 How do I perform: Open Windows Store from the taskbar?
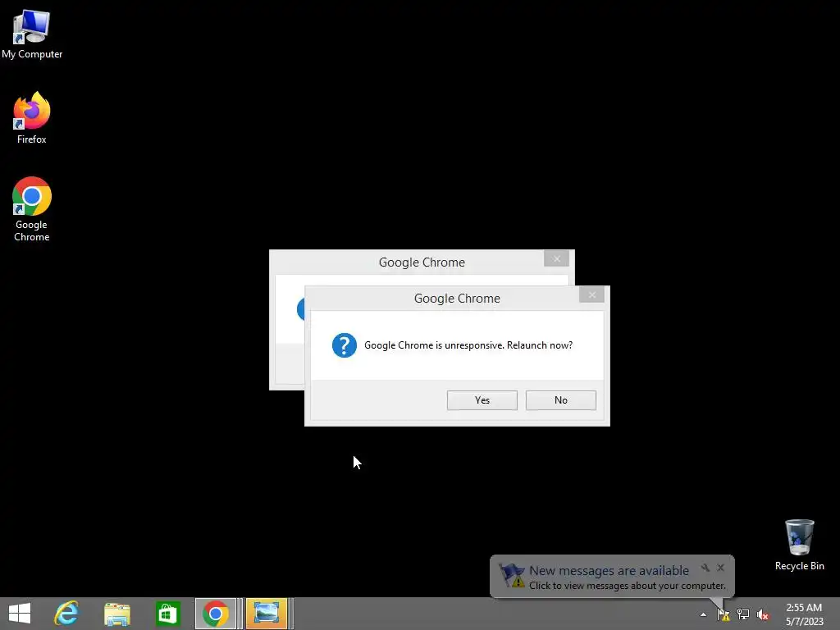(x=167, y=614)
